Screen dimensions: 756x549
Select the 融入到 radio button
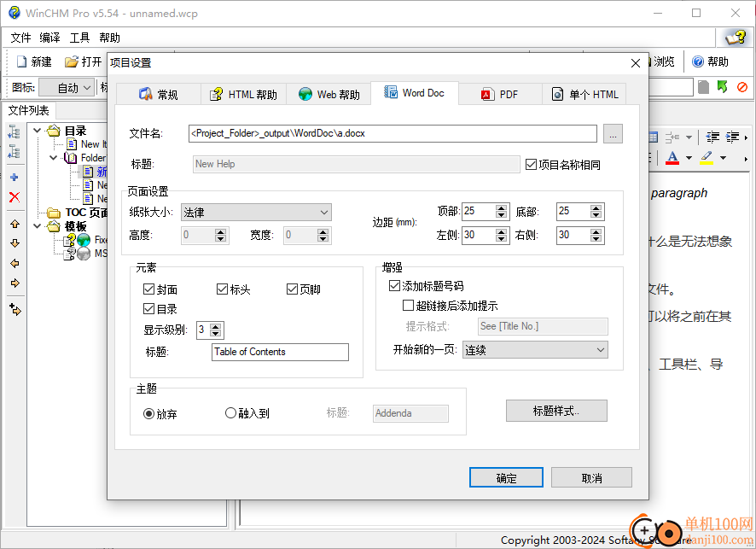(230, 413)
